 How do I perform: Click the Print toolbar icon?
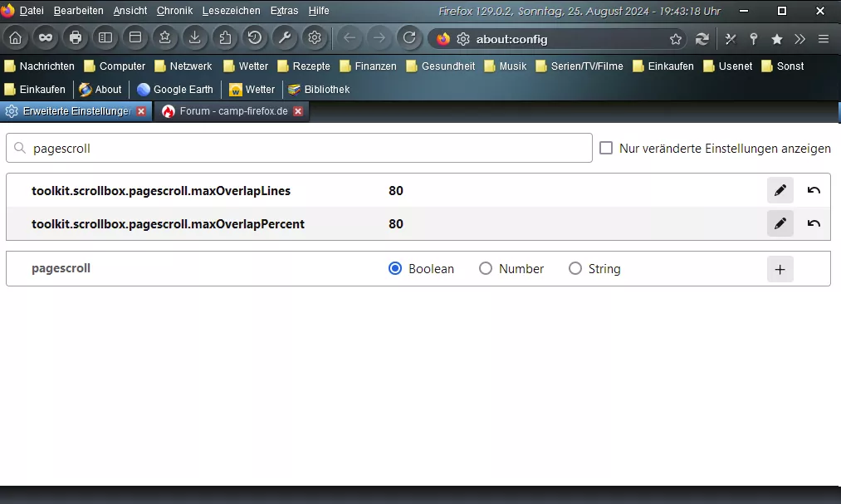point(76,38)
